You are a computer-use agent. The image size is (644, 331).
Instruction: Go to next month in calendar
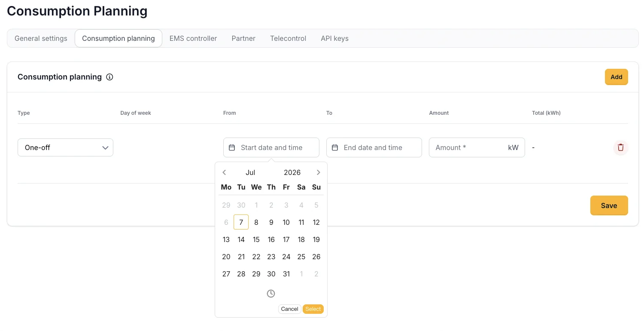[318, 172]
